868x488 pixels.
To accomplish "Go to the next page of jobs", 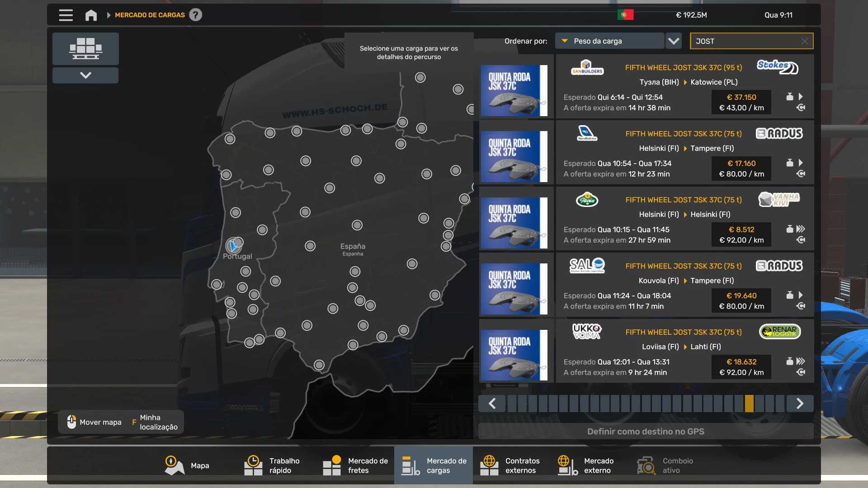I will (x=800, y=404).
